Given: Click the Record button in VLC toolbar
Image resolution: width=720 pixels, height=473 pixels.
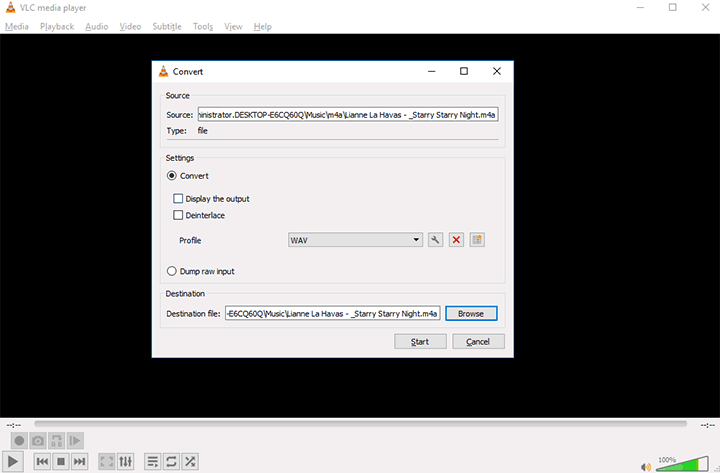Looking at the screenshot, I should [x=19, y=441].
